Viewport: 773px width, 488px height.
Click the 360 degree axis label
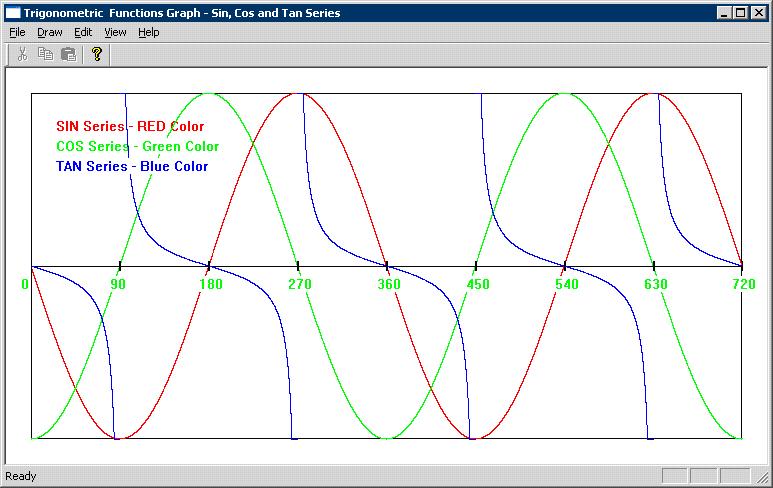[389, 284]
